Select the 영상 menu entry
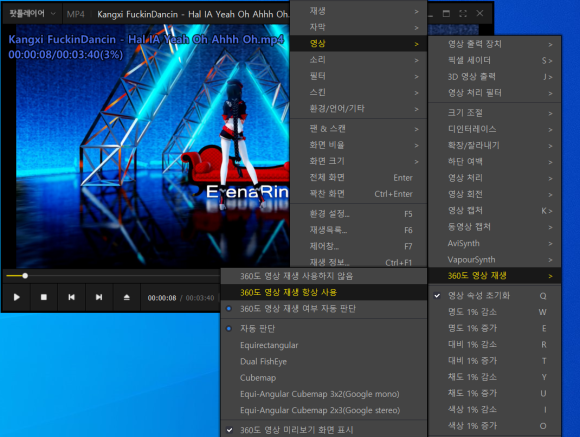Viewport: 580px width, 437px height. coord(358,44)
